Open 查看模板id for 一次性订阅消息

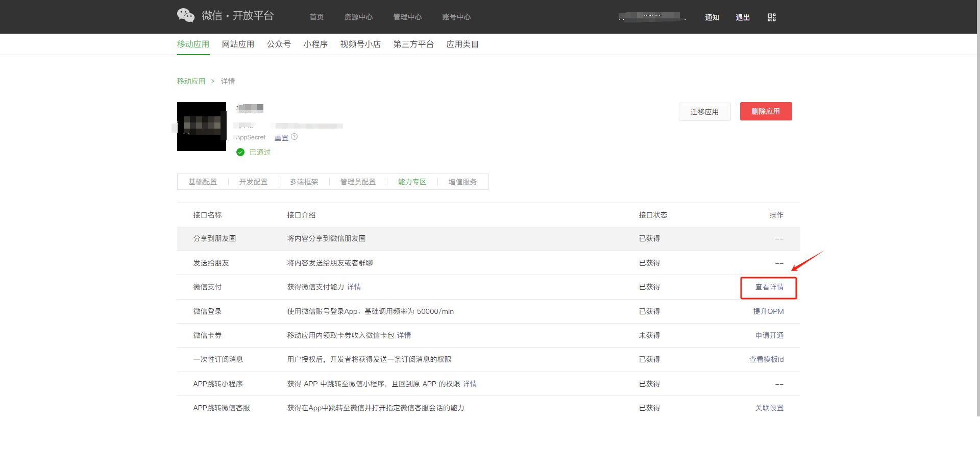[x=766, y=360]
